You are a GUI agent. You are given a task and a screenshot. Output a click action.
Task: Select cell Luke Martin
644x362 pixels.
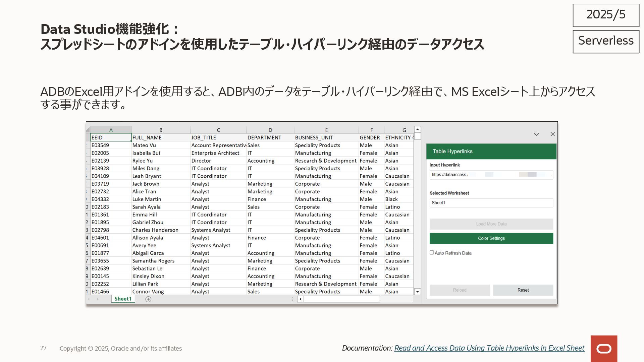click(161, 199)
